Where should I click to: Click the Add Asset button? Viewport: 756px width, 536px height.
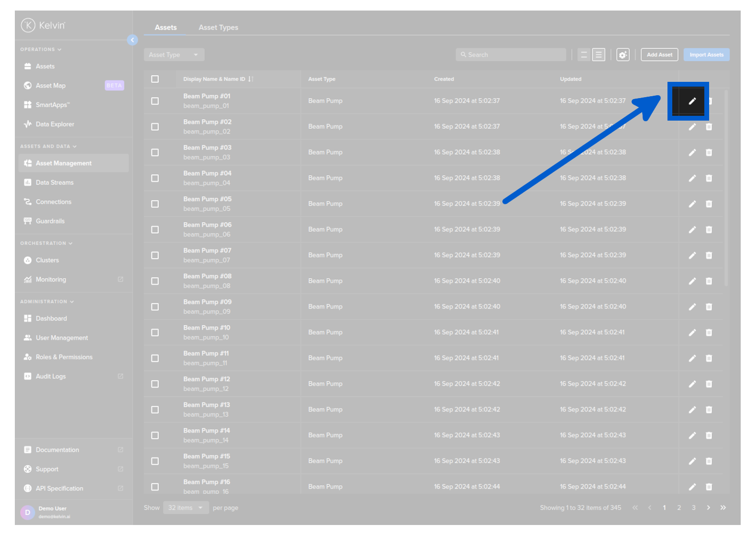pos(659,55)
